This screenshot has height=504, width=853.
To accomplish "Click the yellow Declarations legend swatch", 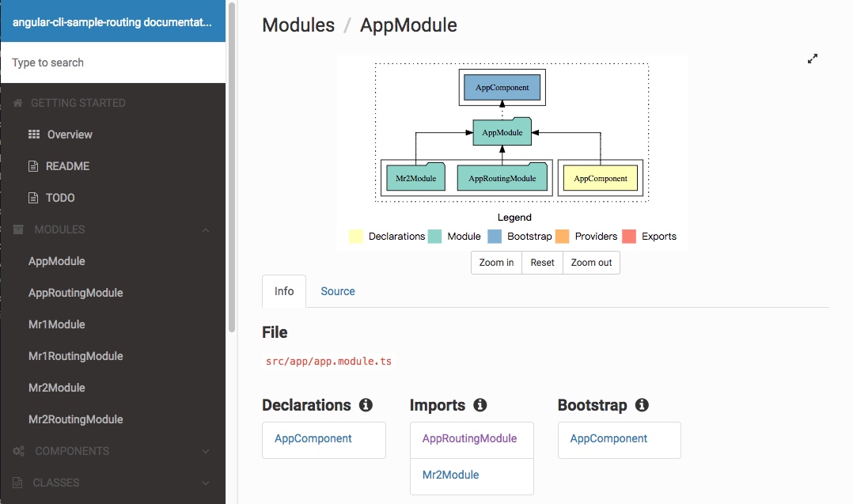I will click(356, 237).
